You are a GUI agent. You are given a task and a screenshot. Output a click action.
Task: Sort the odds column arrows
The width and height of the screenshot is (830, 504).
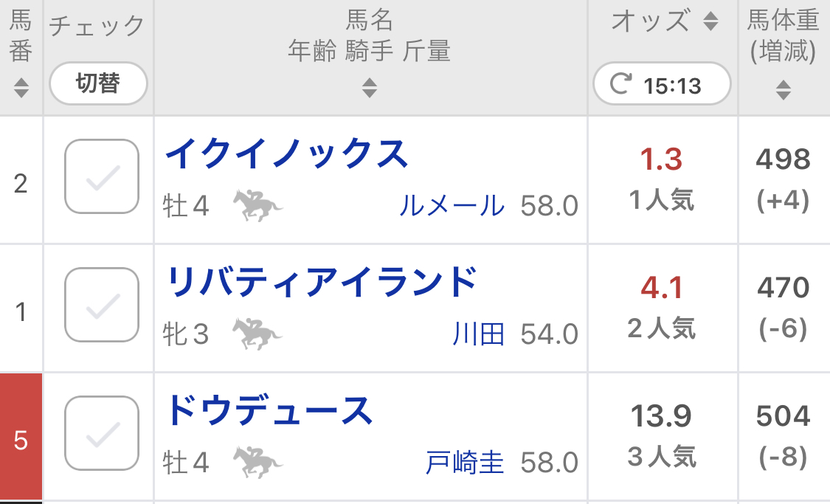pos(710,22)
